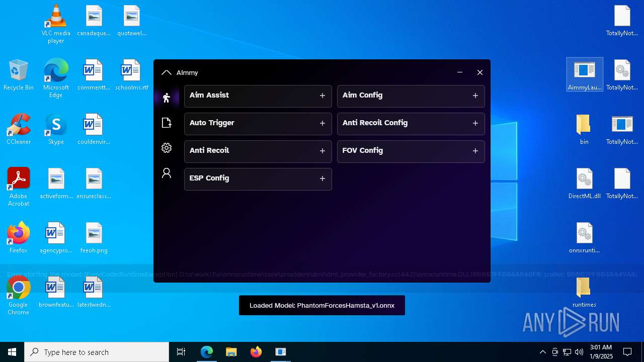This screenshot has height=362, width=644.
Task: Open the network tray icon
Action: [567, 352]
